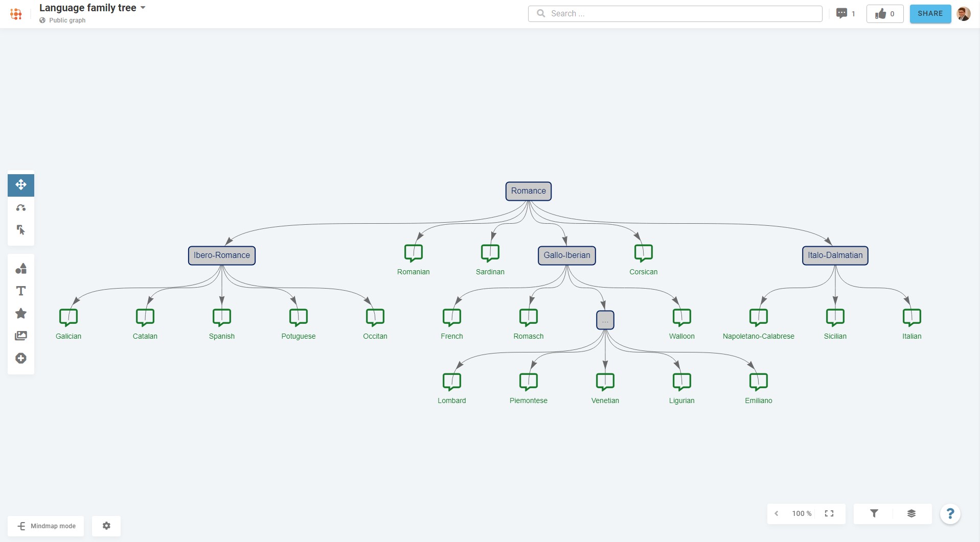
Task: Open graph settings with the gear
Action: coord(106,526)
